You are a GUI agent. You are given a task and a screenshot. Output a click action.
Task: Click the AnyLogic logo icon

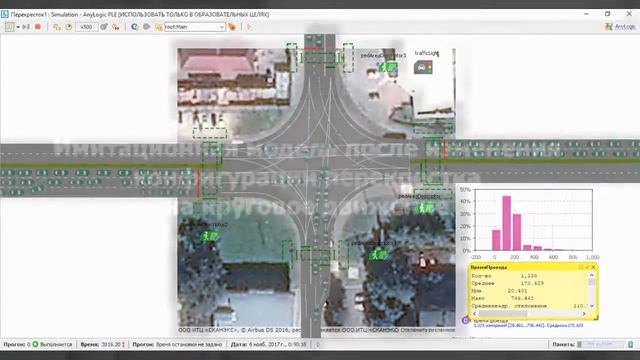tap(609, 27)
